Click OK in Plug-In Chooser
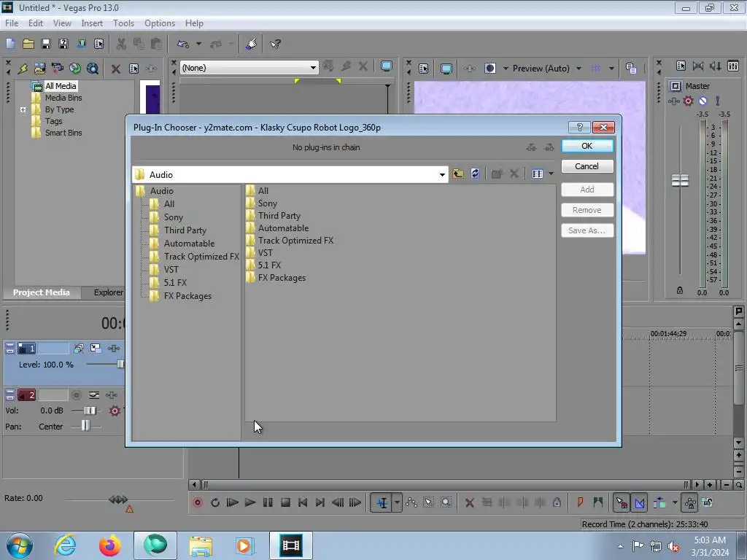 click(587, 146)
